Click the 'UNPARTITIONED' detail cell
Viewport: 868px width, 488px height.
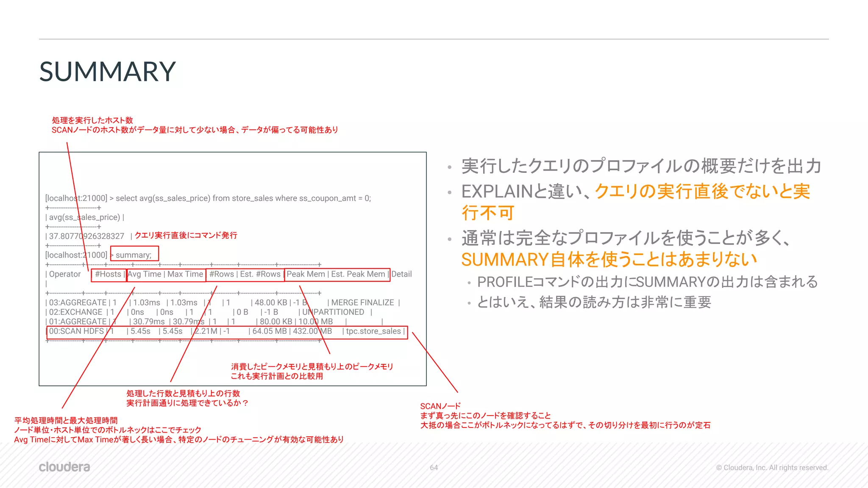(x=333, y=312)
